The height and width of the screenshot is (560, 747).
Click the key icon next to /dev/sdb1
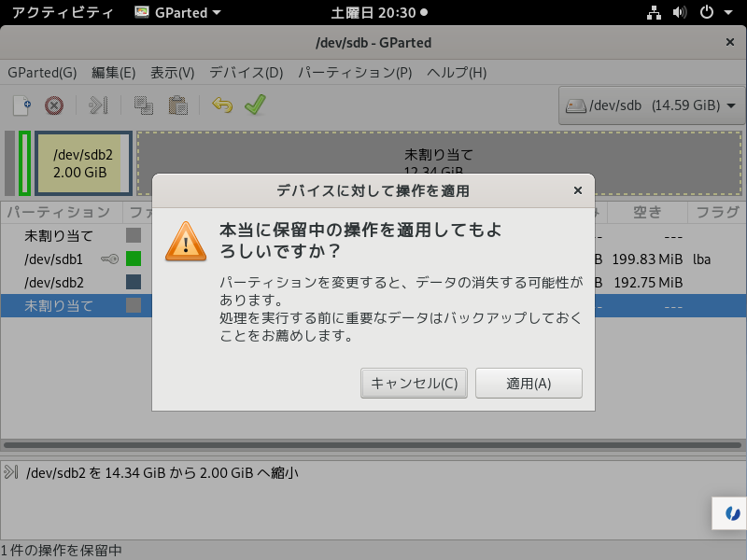109,259
